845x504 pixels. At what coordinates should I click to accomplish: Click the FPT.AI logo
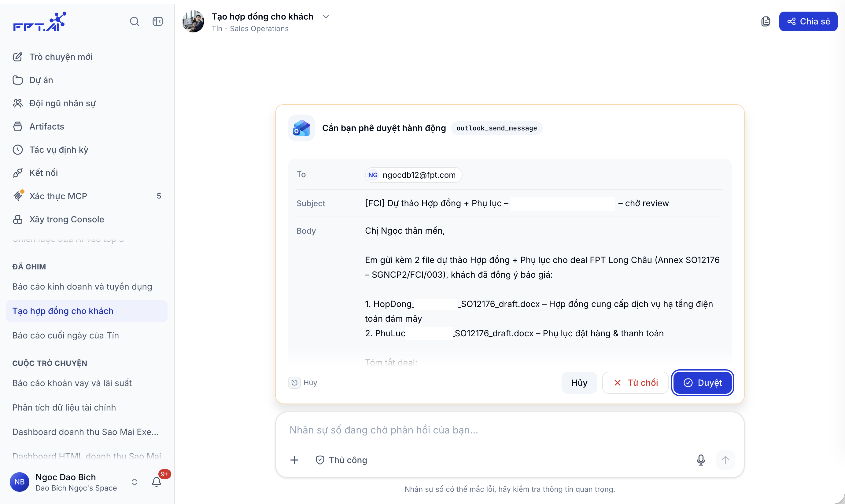[39, 22]
